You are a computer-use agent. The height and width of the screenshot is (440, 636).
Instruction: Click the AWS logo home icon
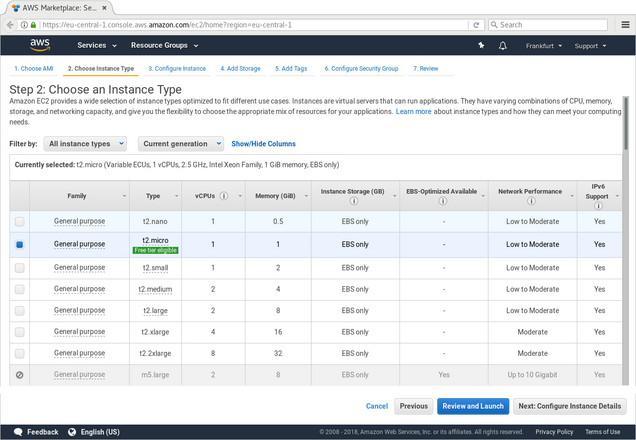click(40, 45)
